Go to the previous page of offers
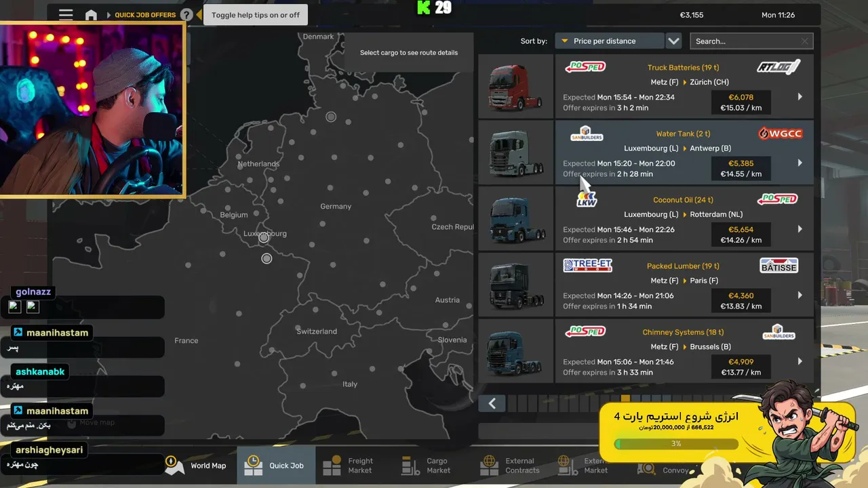Screen dimensions: 868x488 (492, 404)
